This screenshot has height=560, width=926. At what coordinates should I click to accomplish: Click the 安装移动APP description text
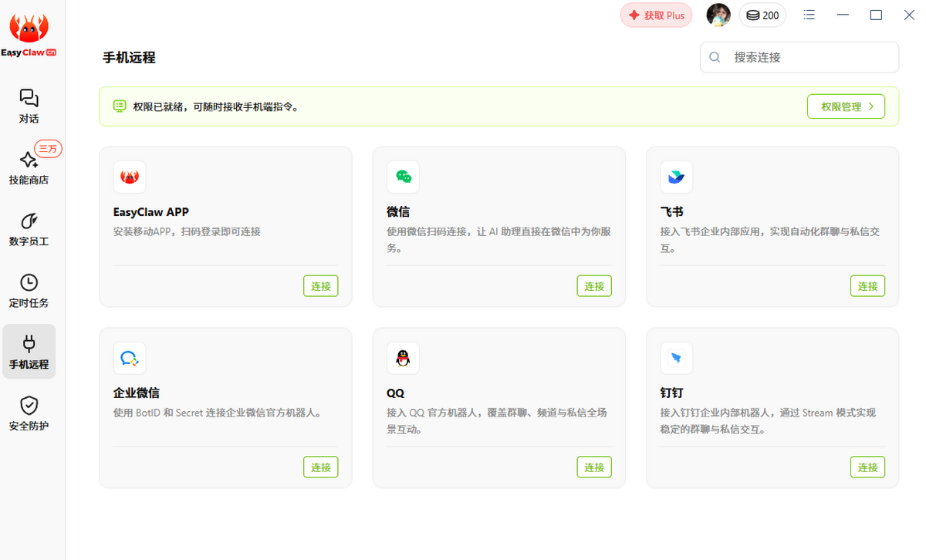point(187,231)
